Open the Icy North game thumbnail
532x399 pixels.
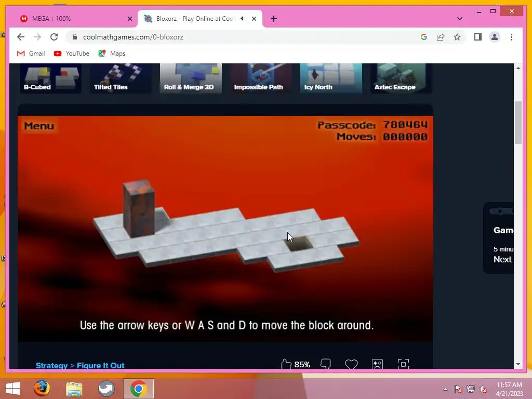(x=331, y=78)
